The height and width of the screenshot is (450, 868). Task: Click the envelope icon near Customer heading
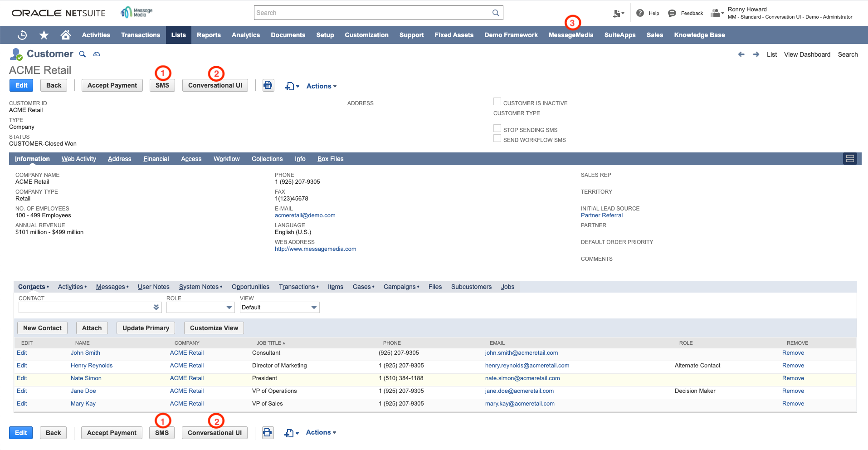(96, 54)
